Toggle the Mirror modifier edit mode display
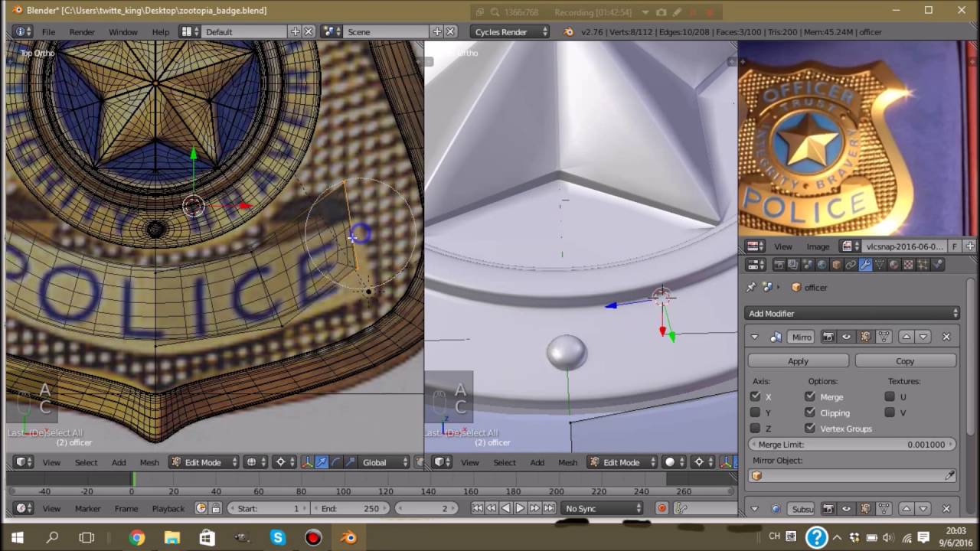980x551 pixels. [x=865, y=337]
